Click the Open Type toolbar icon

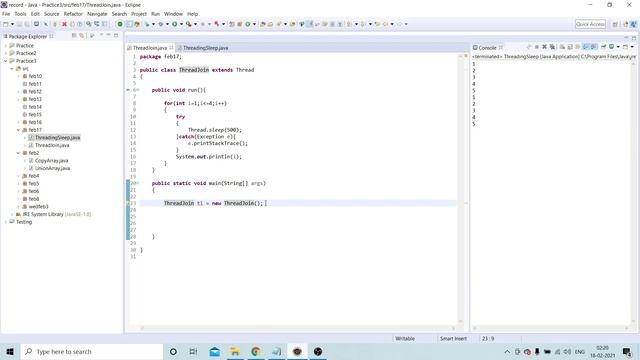263,24
